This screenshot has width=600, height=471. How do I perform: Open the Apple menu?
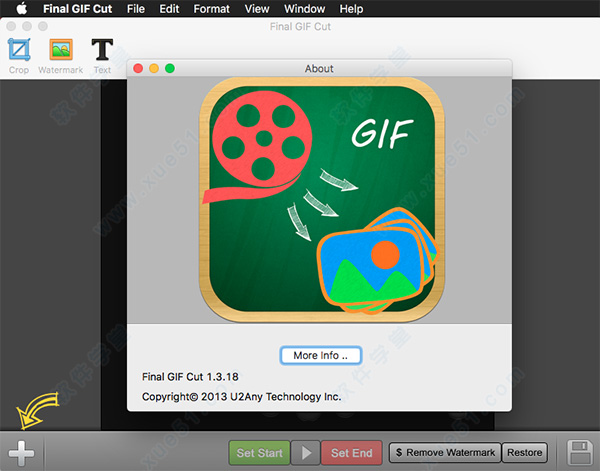(x=21, y=8)
